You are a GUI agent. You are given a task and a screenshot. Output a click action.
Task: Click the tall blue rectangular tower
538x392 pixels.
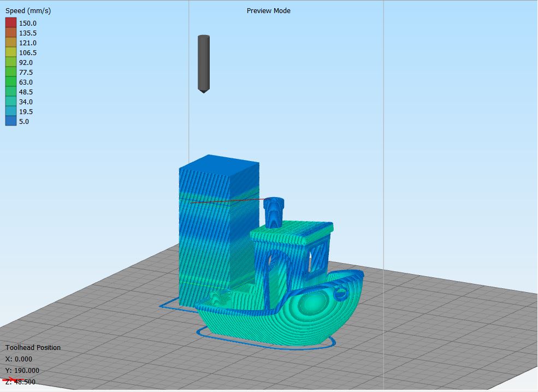(x=218, y=230)
